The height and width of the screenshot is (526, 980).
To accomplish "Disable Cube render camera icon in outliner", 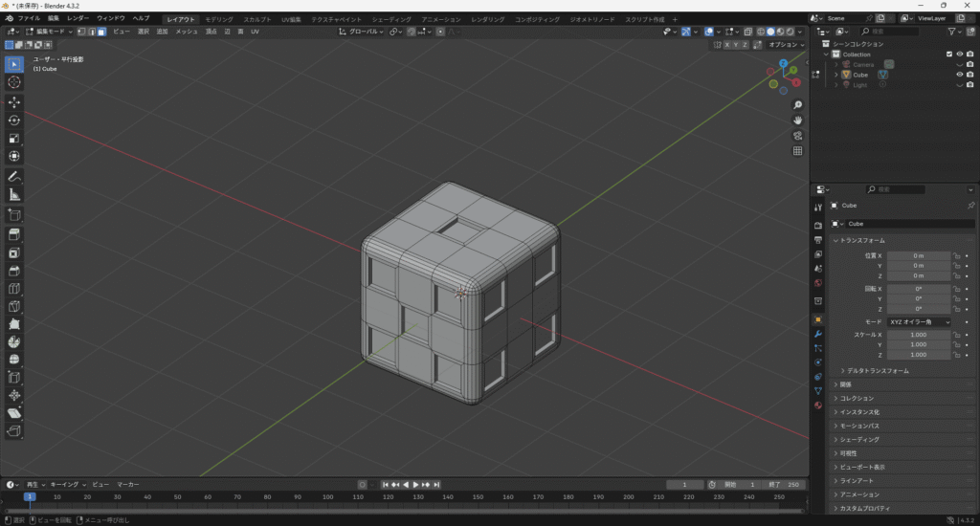I will (970, 75).
